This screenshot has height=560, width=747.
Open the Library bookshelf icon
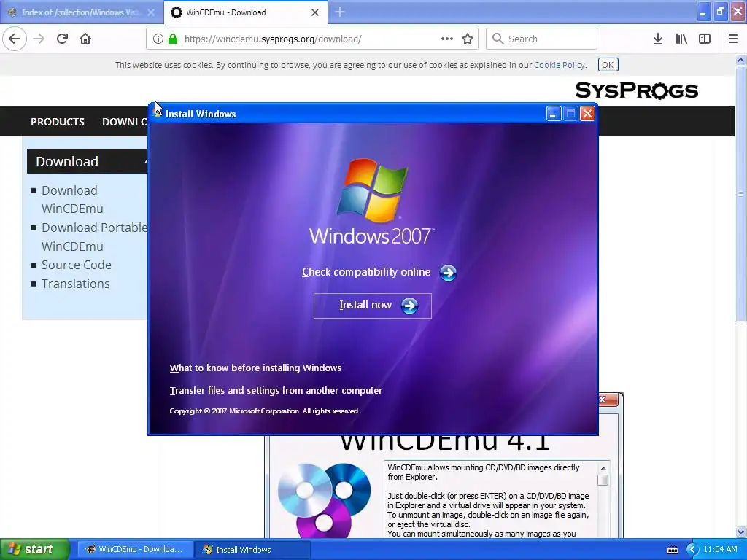pyautogui.click(x=681, y=39)
